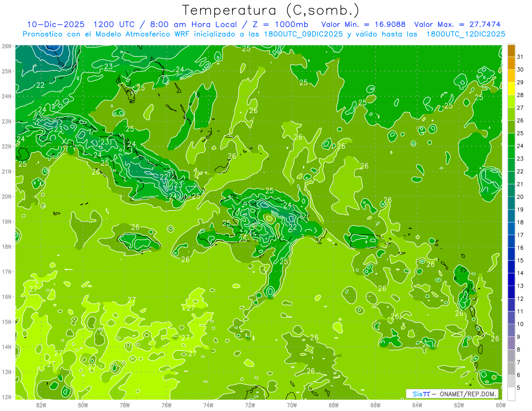Click the "ONAMET/REP.DOM." credit label
The height and width of the screenshot is (411, 532).
coord(468,394)
